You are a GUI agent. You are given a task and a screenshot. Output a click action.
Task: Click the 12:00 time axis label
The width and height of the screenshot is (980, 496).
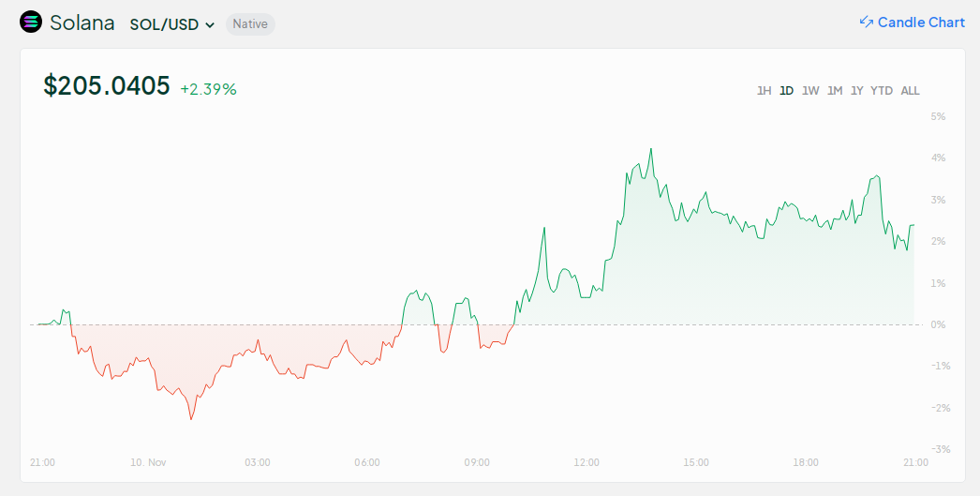point(587,462)
